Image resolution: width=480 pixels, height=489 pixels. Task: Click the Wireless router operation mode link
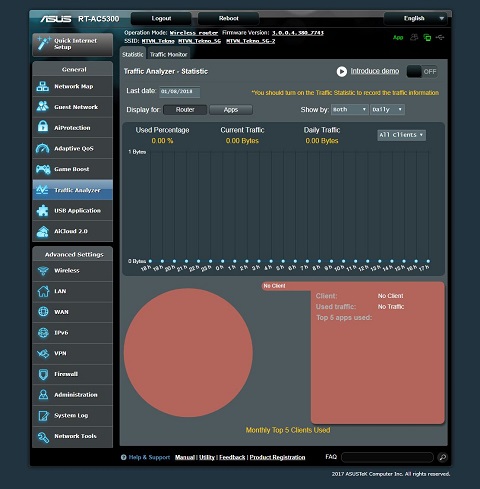(x=194, y=33)
